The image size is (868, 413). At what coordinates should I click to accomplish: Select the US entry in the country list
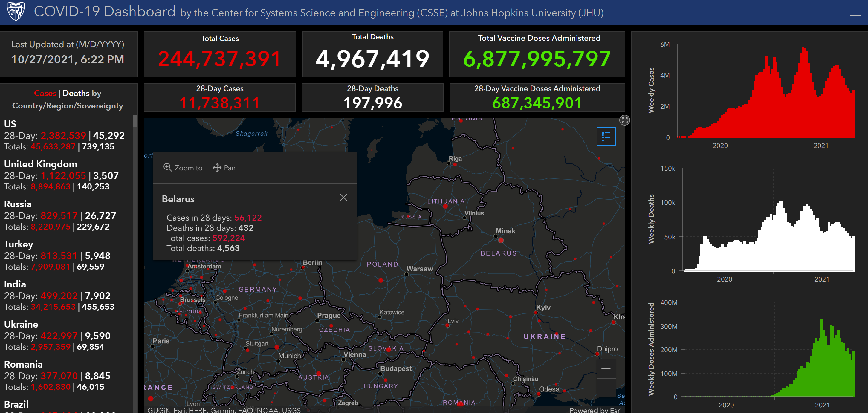[66, 135]
